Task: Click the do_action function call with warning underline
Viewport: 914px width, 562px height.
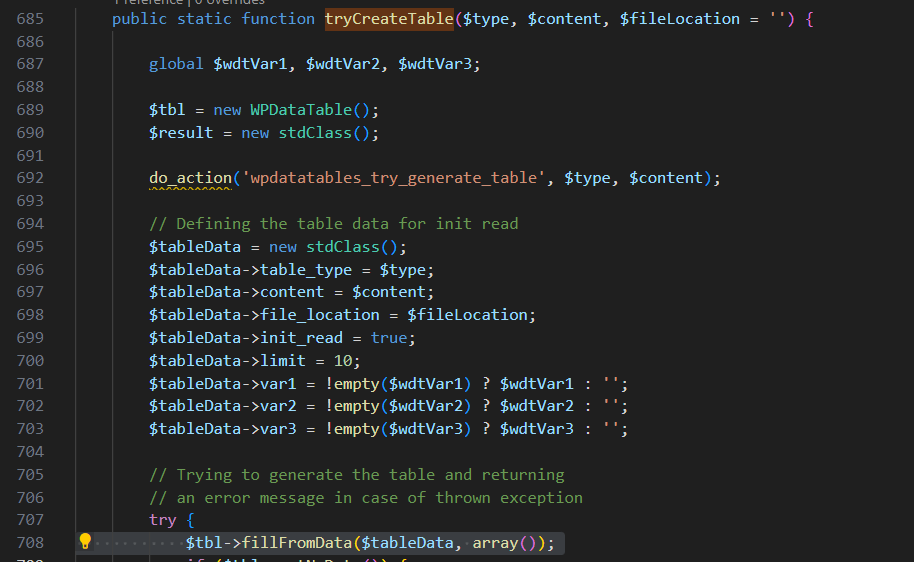Action: click(x=190, y=178)
